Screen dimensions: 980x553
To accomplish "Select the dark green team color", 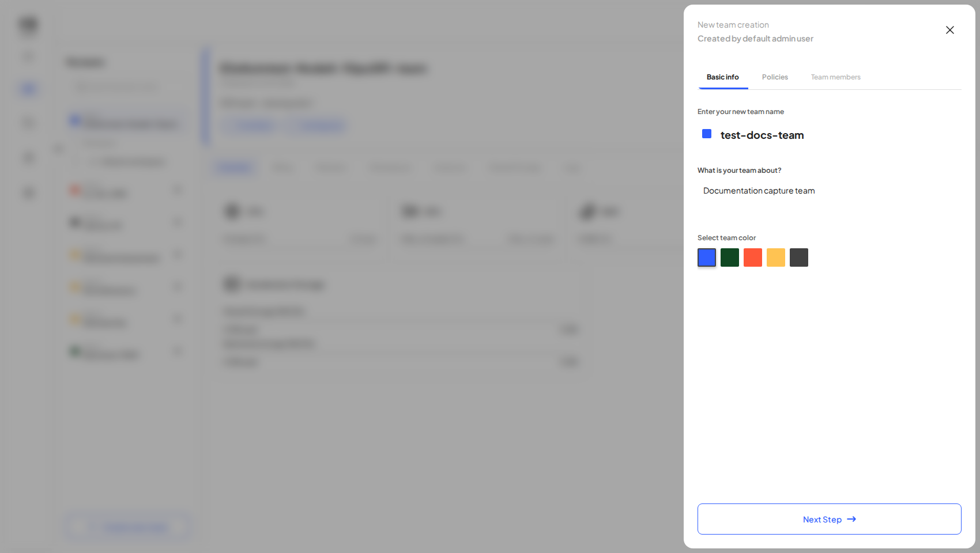I will click(x=730, y=257).
